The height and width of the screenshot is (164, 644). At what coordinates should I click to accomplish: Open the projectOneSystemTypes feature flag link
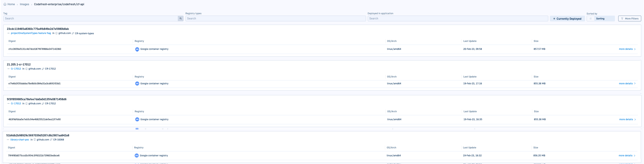click(x=31, y=33)
